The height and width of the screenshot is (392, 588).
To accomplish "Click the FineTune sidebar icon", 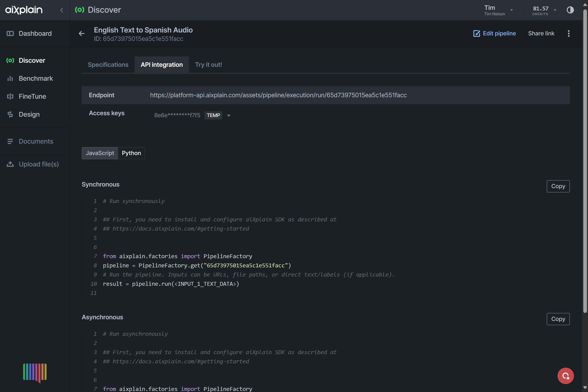I will coord(10,96).
